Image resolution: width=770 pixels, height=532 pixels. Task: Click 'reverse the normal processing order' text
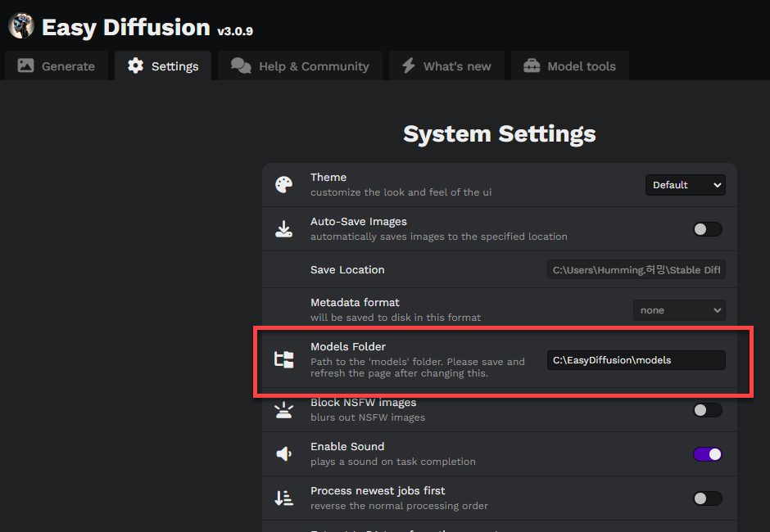coord(399,506)
